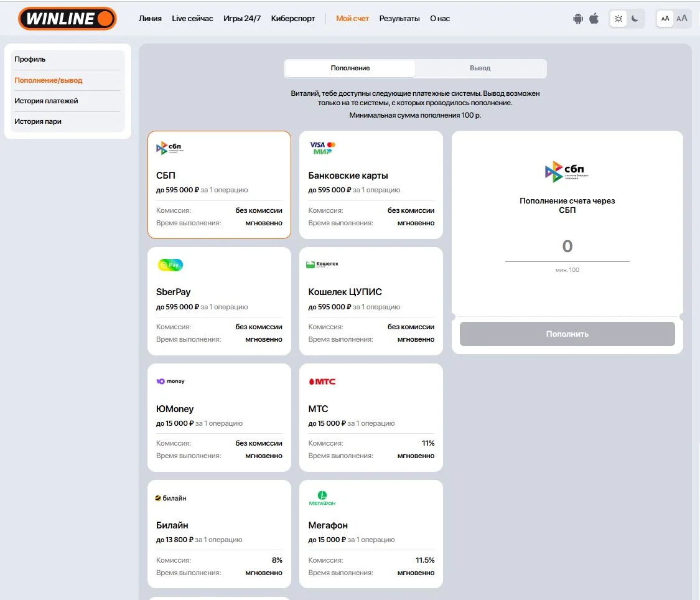The image size is (700, 600).
Task: Select the SberPay logo card
Action: (170, 265)
